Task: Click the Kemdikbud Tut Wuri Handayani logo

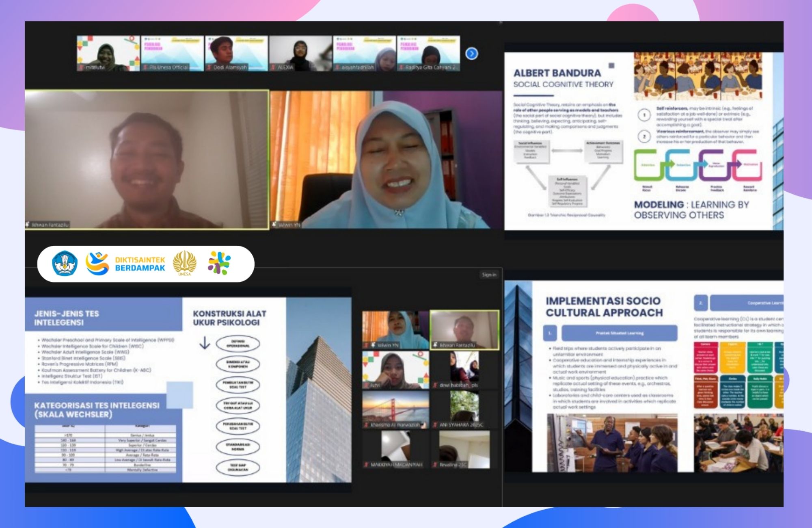Action: [65, 264]
